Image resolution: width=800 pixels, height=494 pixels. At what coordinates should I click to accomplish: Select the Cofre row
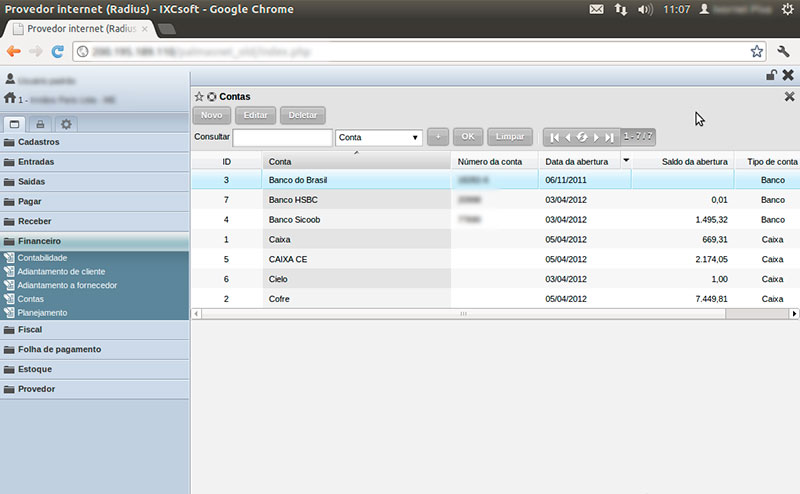(495, 299)
